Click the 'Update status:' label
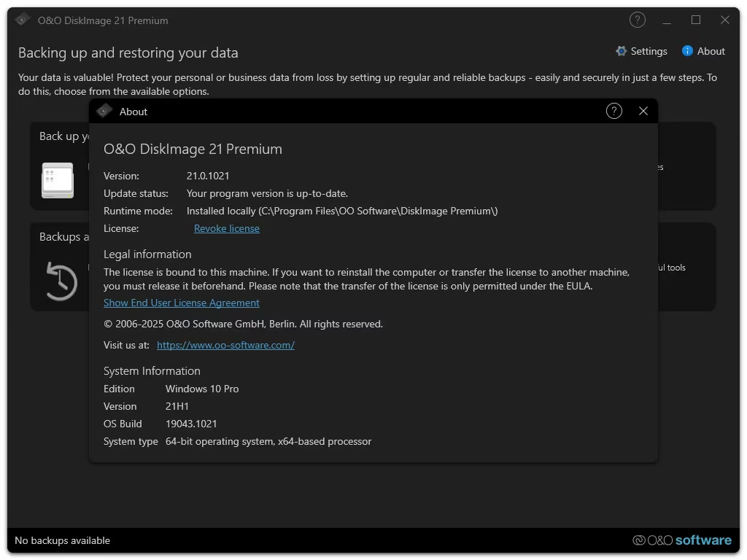This screenshot has width=747, height=560. point(136,194)
